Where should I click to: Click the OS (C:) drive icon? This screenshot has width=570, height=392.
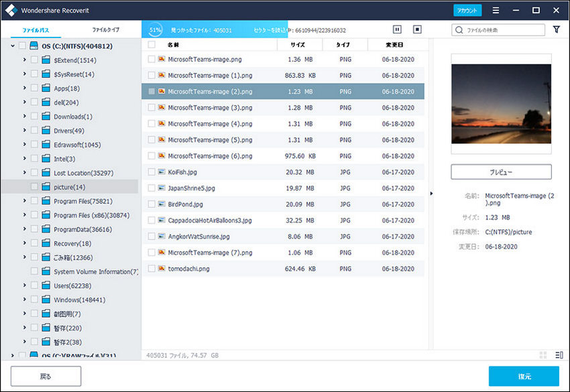point(34,46)
